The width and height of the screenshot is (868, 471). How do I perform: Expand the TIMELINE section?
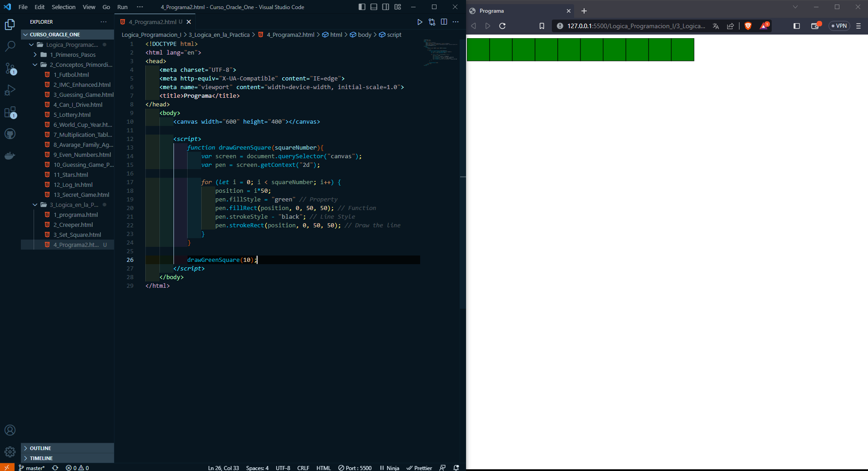67,458
